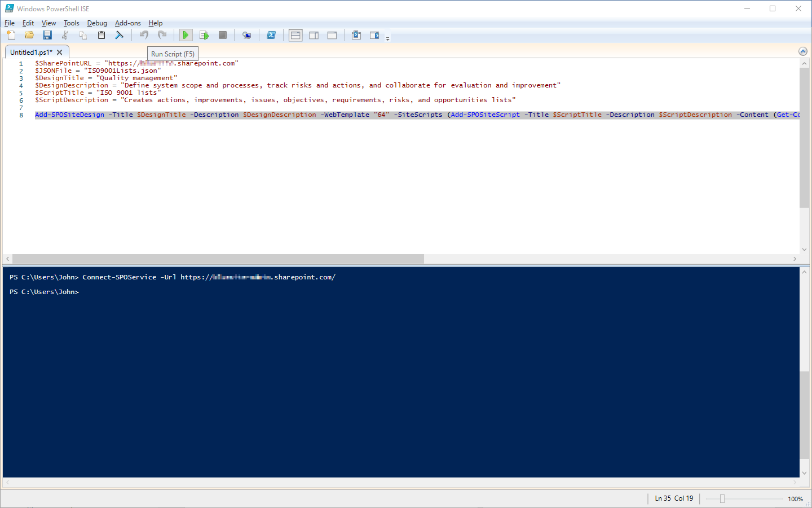Adjust the zoom slider in status bar
The width and height of the screenshot is (812, 508).
722,498
